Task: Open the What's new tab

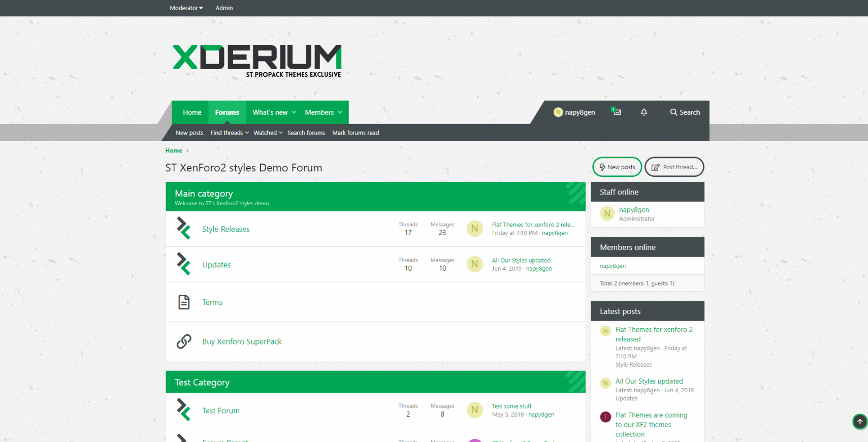Action: (270, 112)
